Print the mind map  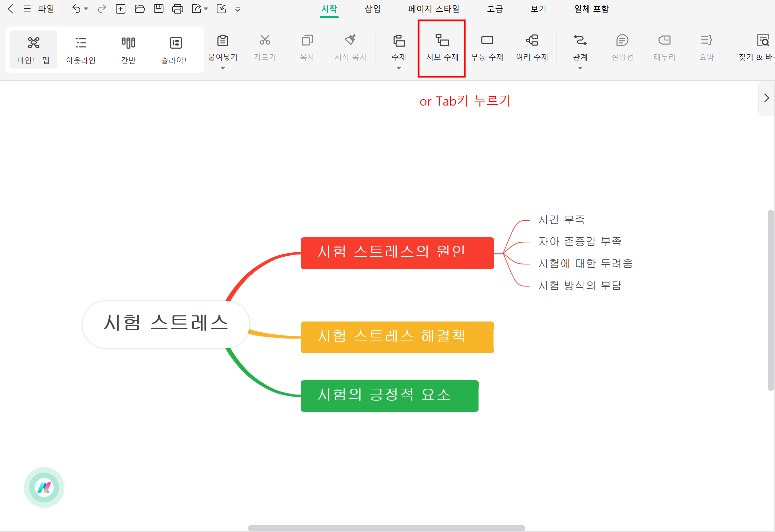(x=178, y=9)
